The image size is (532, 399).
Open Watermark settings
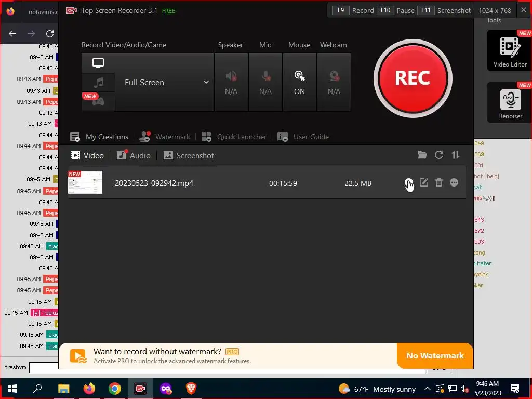(x=165, y=137)
